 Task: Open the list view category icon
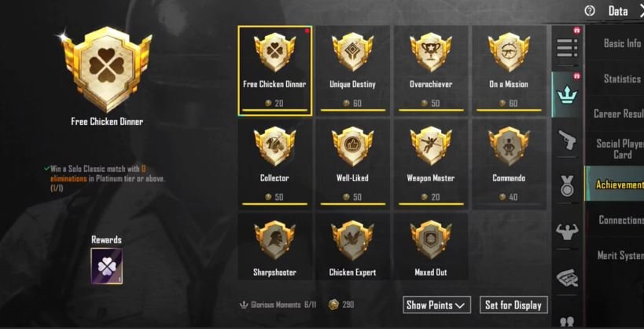[567, 48]
